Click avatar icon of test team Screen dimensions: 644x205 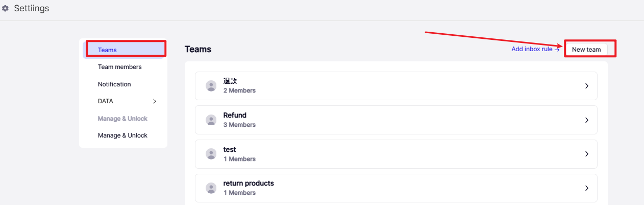pos(211,154)
